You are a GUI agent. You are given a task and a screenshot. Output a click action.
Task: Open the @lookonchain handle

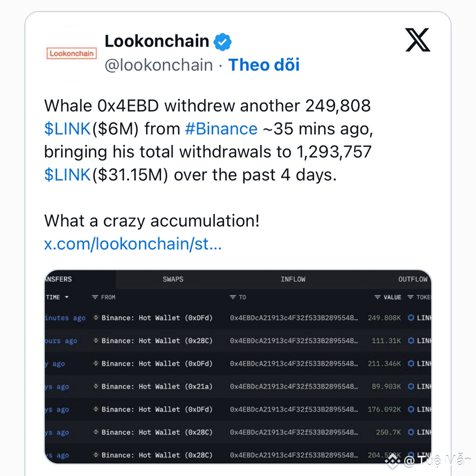pos(159,66)
